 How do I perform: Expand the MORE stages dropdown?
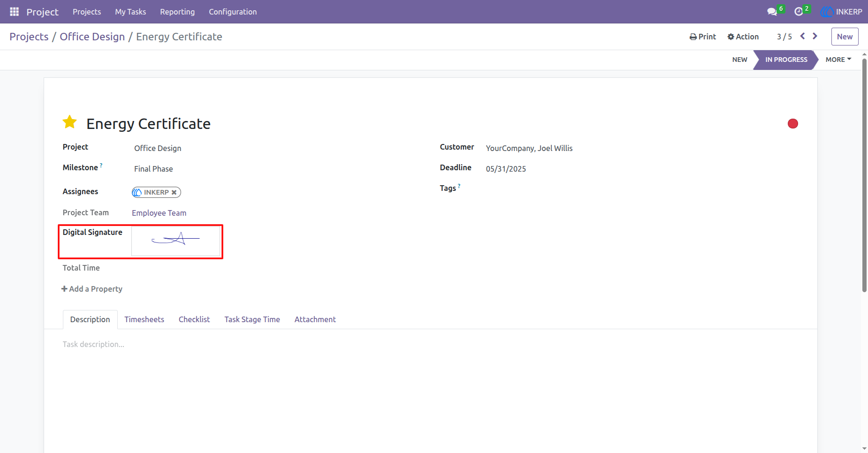838,60
